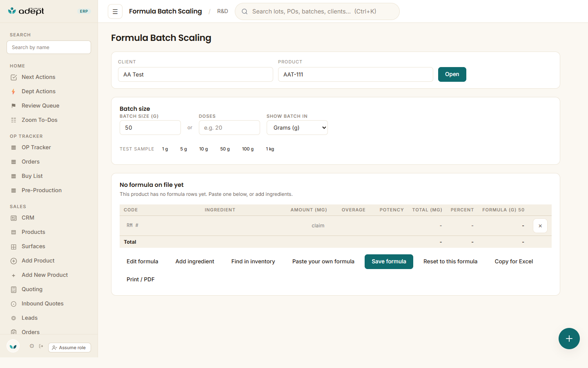Focus the global search bar
588x368 pixels.
(x=317, y=11)
